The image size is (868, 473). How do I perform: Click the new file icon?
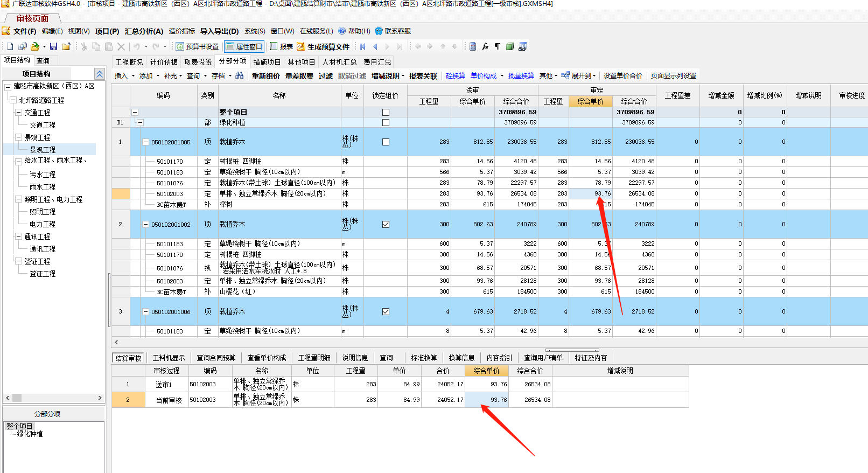pos(10,46)
